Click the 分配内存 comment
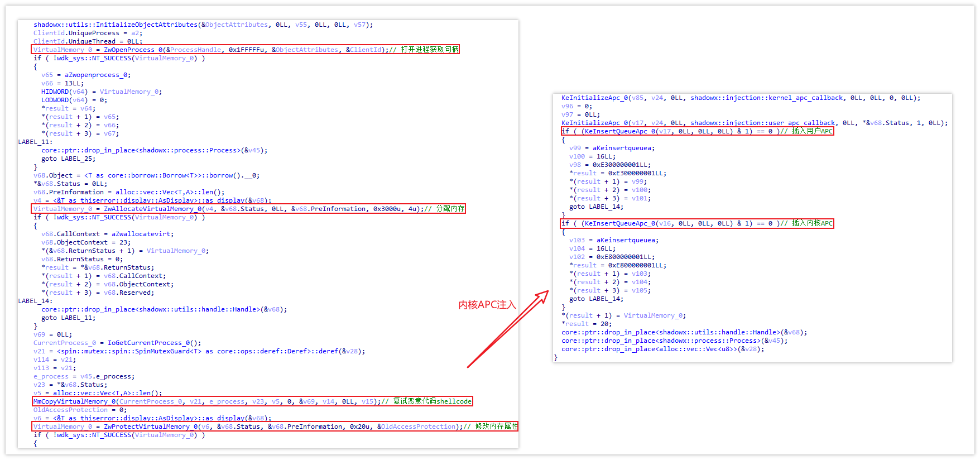This screenshot has height=460, width=980. click(x=450, y=209)
